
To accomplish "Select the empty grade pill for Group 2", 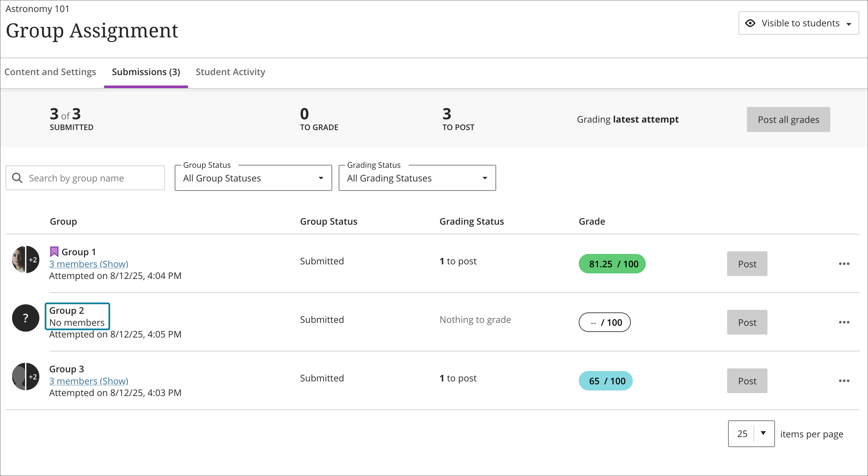I will click(604, 322).
